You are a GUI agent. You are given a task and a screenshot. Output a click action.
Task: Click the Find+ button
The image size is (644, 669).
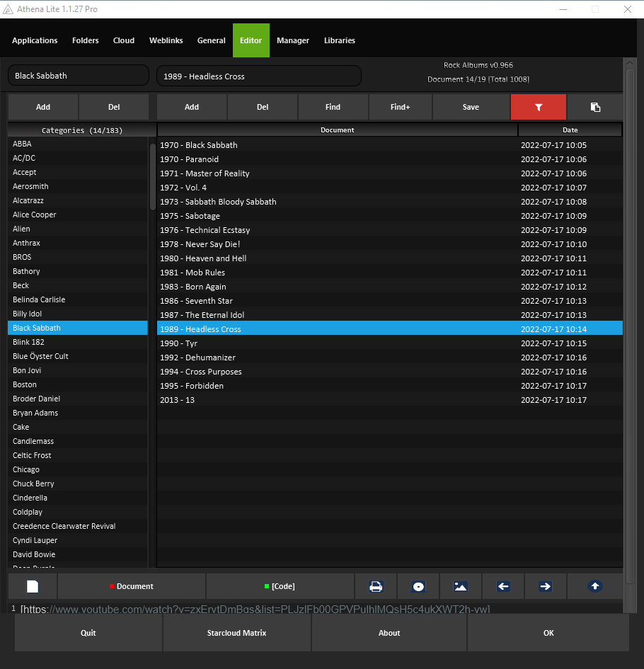(400, 107)
